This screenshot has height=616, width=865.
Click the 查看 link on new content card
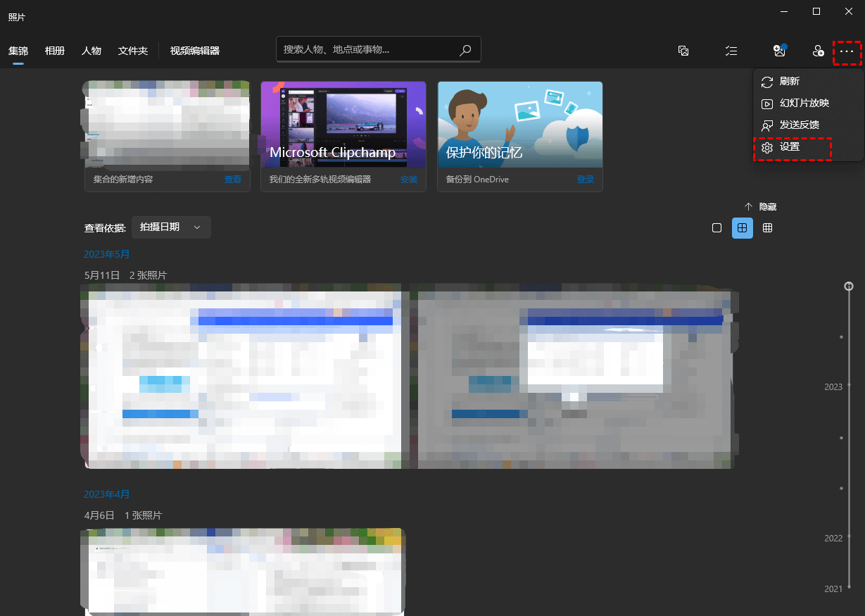point(233,180)
